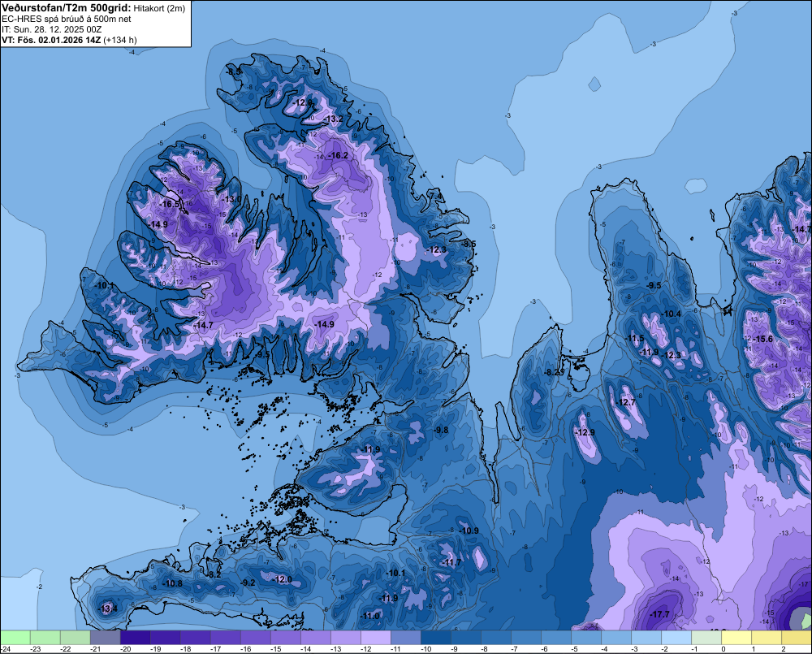Screen dimensions: 812x654
Task: Click the -10.4 temperature value
Action: (x=672, y=314)
